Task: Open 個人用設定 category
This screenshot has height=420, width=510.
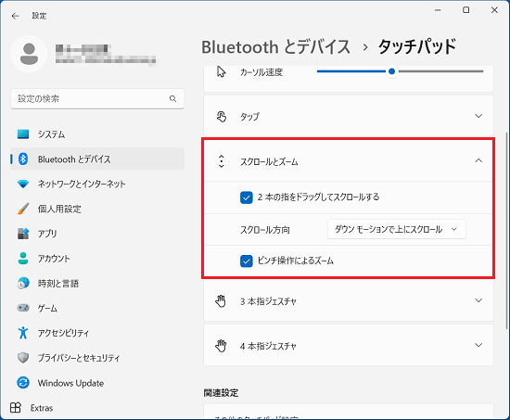Action: pos(97,209)
